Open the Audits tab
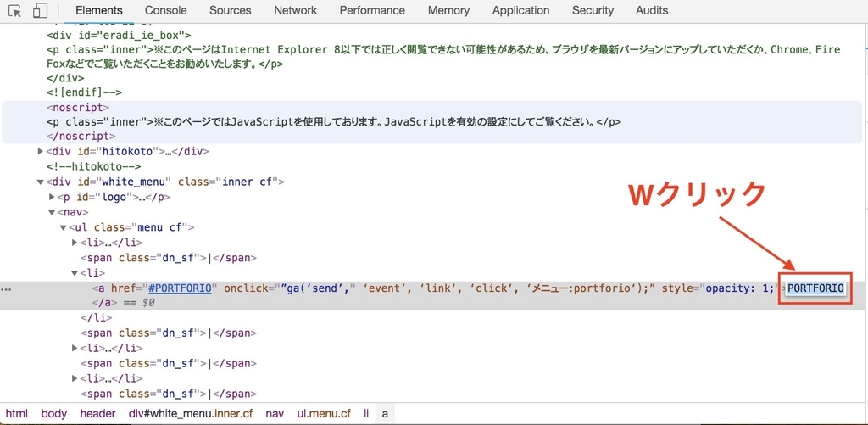Screen dimensions: 868x425 pyautogui.click(x=652, y=10)
